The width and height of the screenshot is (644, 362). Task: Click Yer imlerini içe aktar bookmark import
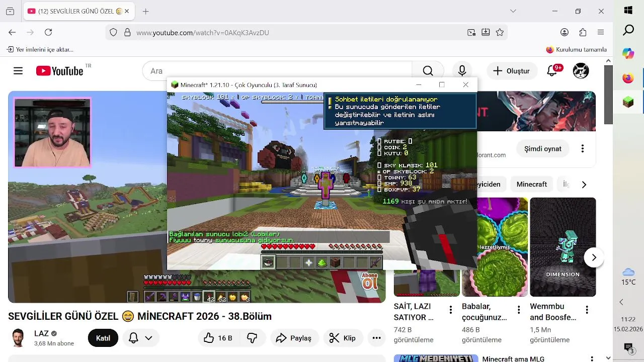point(40,49)
